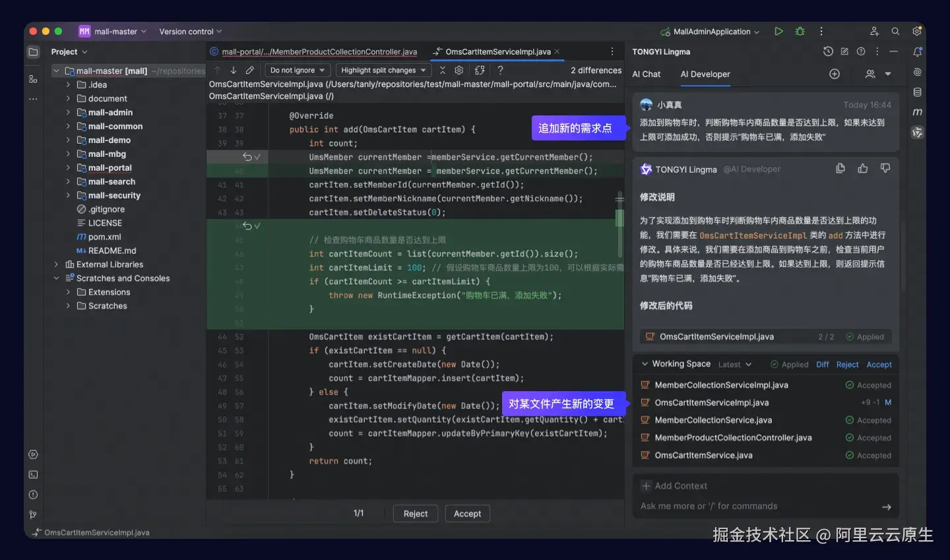Open IDE settings gear in the title bar
Viewport: 950px width, 560px height.
[x=916, y=31]
